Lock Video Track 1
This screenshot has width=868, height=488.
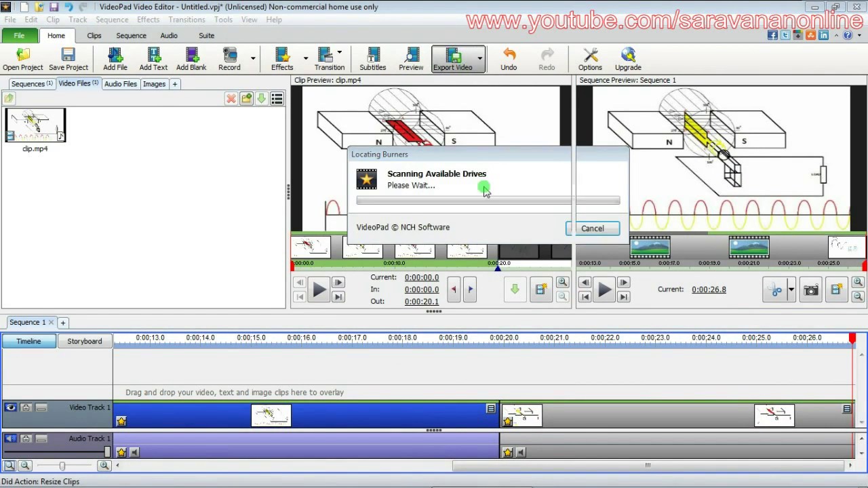click(26, 407)
